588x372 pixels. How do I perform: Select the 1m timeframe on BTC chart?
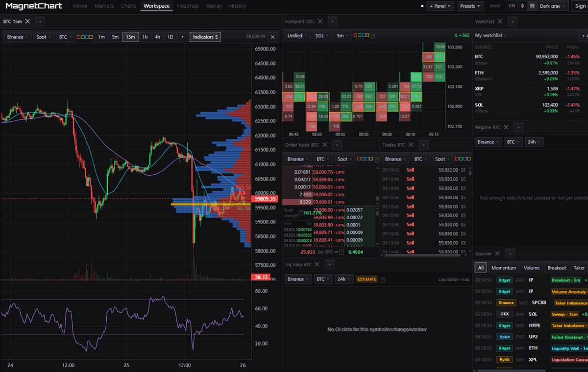(101, 37)
